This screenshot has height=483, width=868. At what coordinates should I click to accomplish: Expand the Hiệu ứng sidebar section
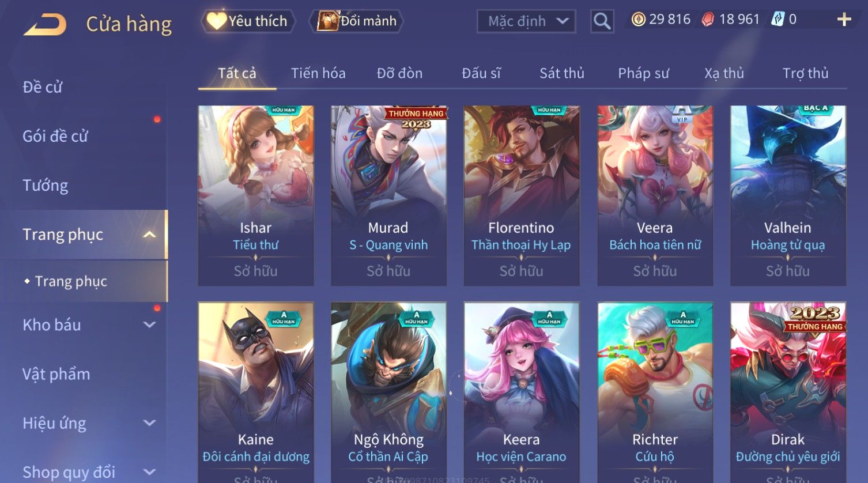click(x=149, y=423)
